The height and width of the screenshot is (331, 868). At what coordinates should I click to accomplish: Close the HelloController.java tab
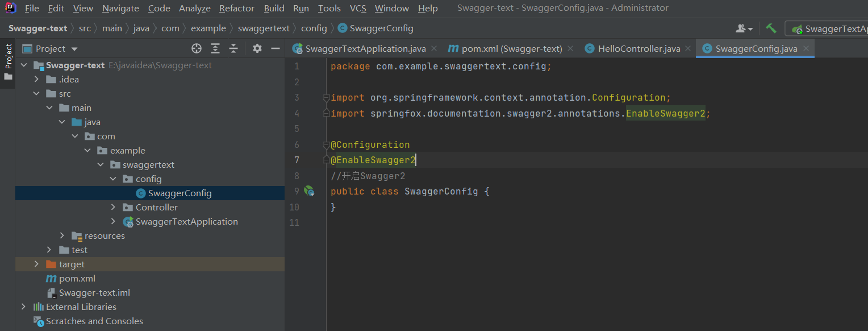pos(688,49)
